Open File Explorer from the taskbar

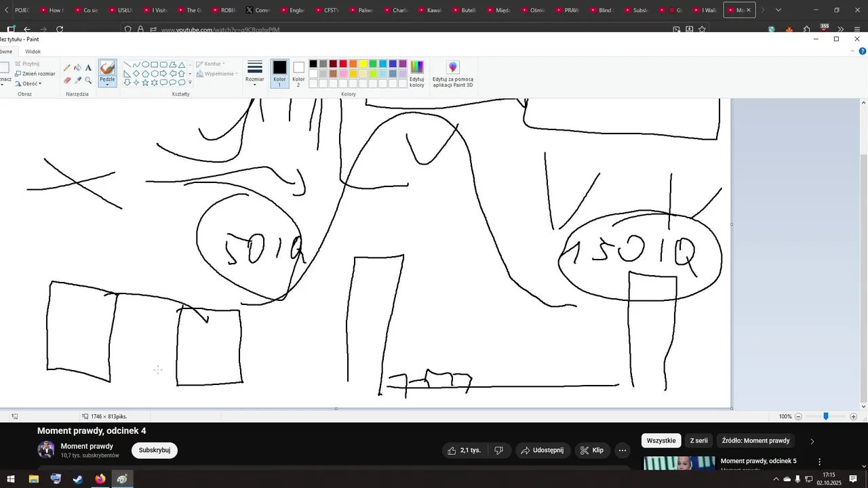tap(33, 479)
